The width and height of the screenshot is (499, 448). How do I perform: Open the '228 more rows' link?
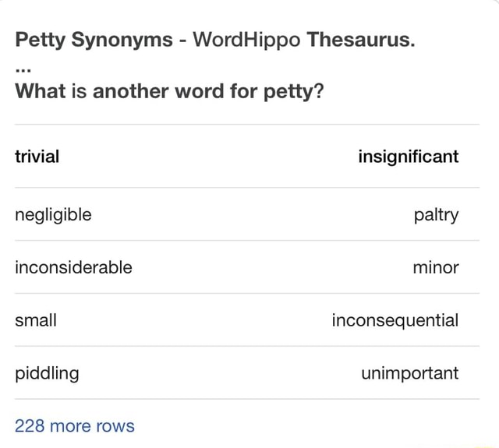75,425
